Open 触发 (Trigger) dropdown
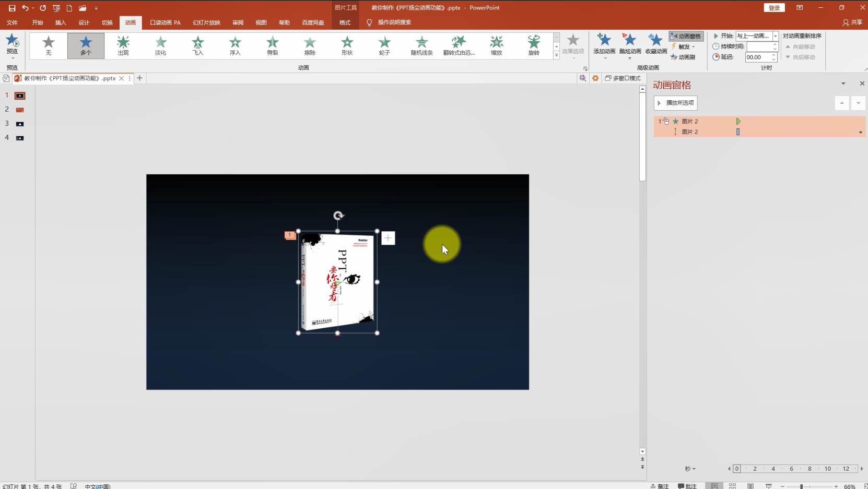This screenshot has height=489, width=868. click(684, 46)
